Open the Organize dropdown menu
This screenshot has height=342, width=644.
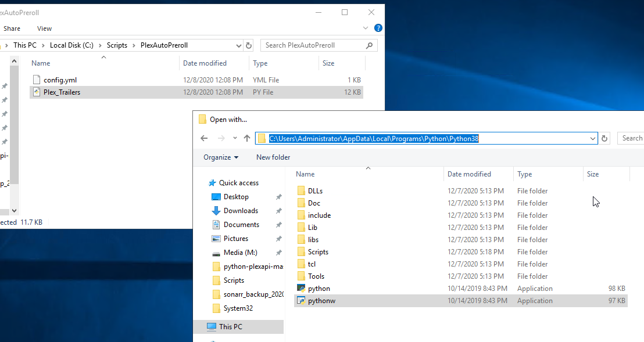[x=221, y=157]
